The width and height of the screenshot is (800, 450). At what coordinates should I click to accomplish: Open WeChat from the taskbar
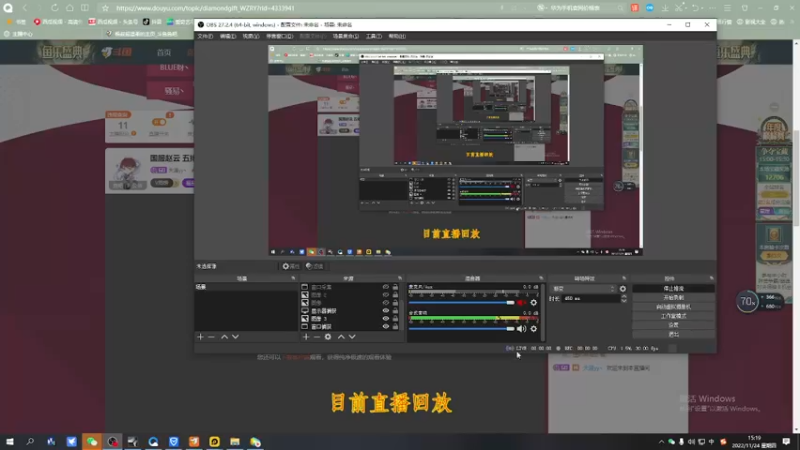tap(92, 442)
